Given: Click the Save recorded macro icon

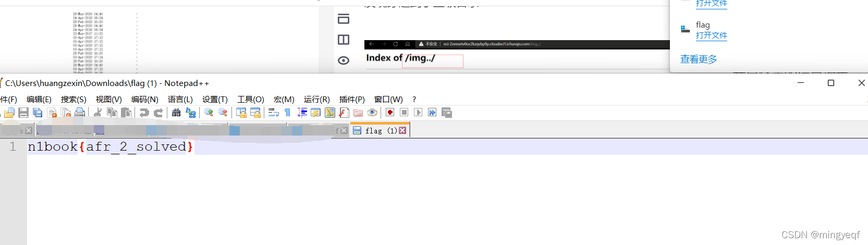Looking at the screenshot, I should coord(447,113).
